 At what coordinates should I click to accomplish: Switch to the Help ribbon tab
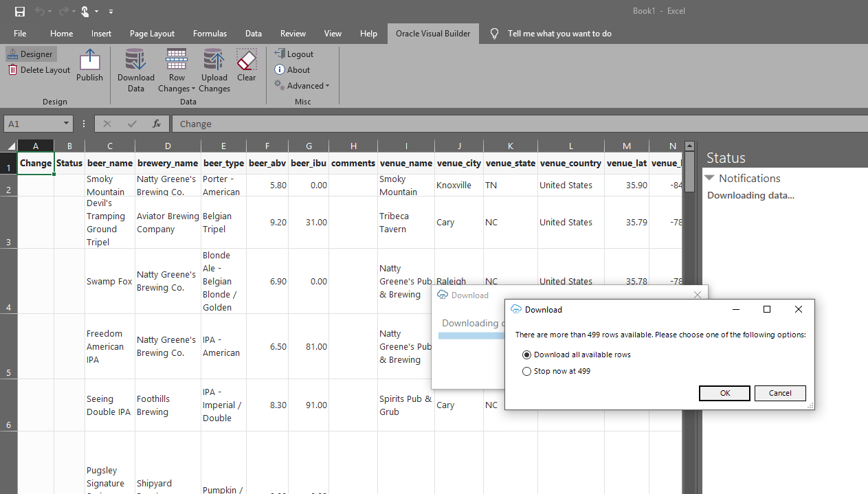point(368,33)
